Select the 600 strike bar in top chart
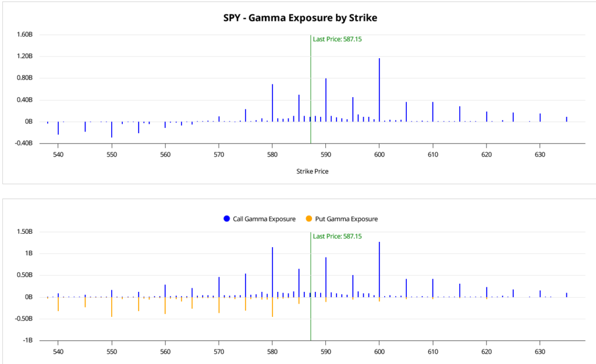596x364 pixels. [379, 90]
